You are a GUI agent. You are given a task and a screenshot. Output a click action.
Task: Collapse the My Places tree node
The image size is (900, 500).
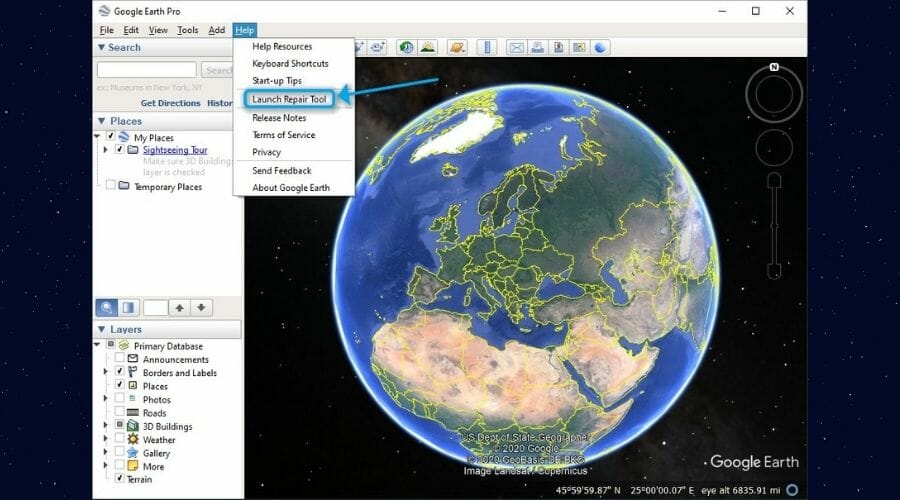click(97, 137)
